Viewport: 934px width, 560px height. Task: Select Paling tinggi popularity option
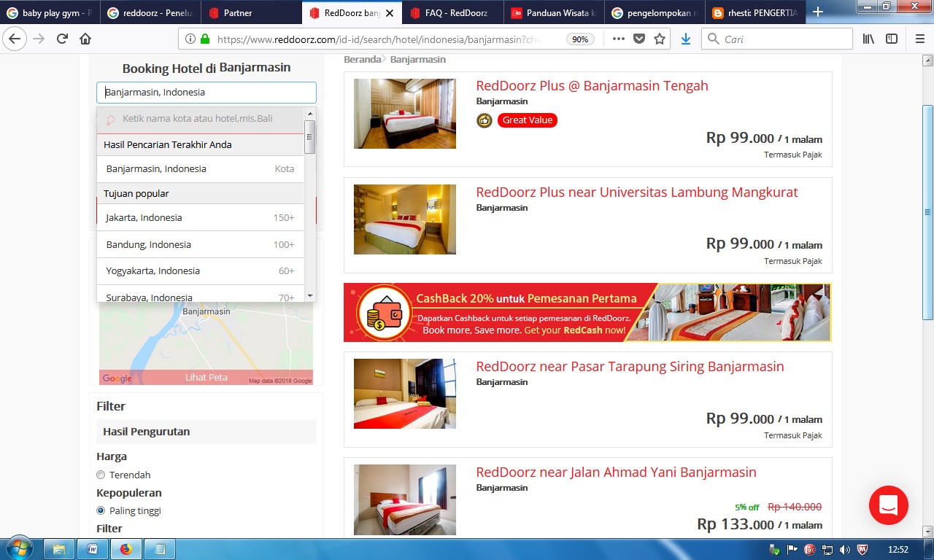[101, 510]
